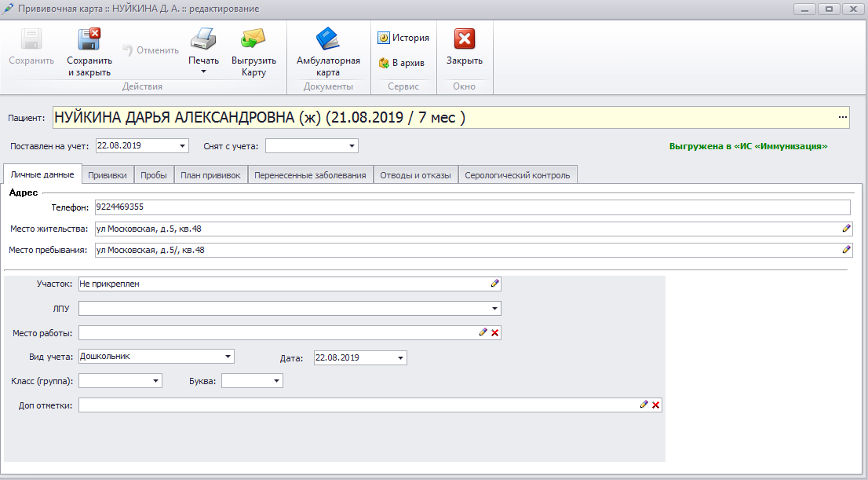Expand the Поставлен на учет date dropdown
Screen dimensions: 868x480
coord(183,146)
